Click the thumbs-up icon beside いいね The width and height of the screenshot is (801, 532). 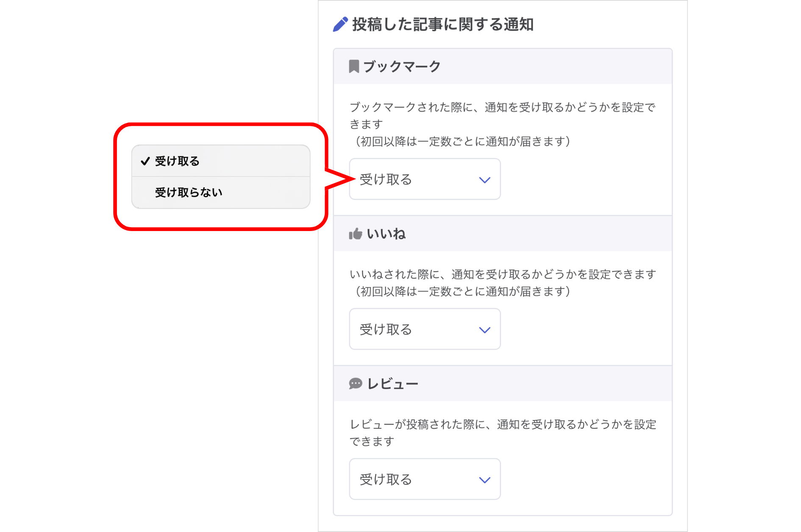355,234
